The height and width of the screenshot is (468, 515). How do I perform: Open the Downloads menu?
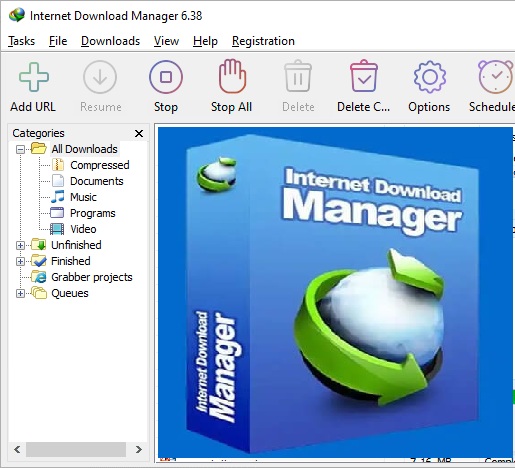click(x=110, y=41)
